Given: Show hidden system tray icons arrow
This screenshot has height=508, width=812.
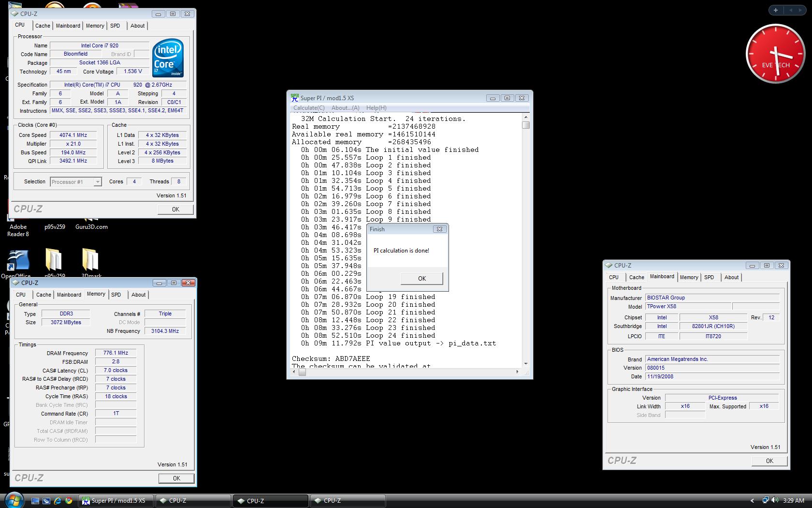Looking at the screenshot, I should [x=752, y=501].
